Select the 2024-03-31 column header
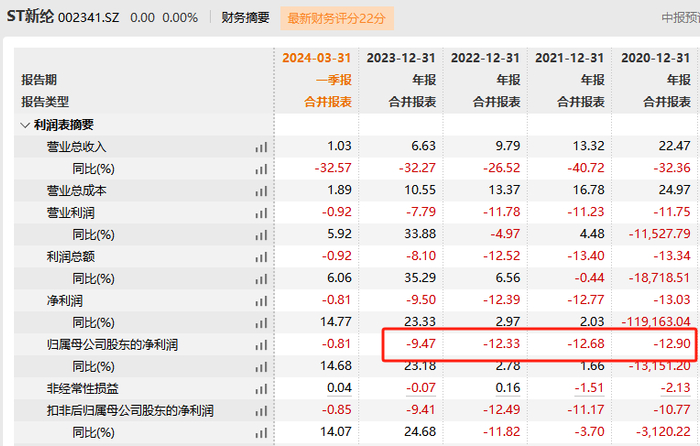 [x=317, y=58]
